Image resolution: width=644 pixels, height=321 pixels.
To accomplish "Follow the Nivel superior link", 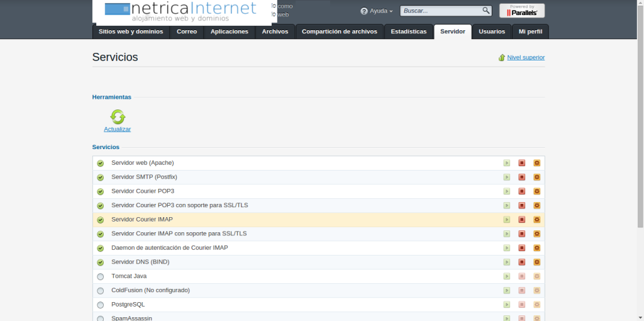I will tap(526, 57).
